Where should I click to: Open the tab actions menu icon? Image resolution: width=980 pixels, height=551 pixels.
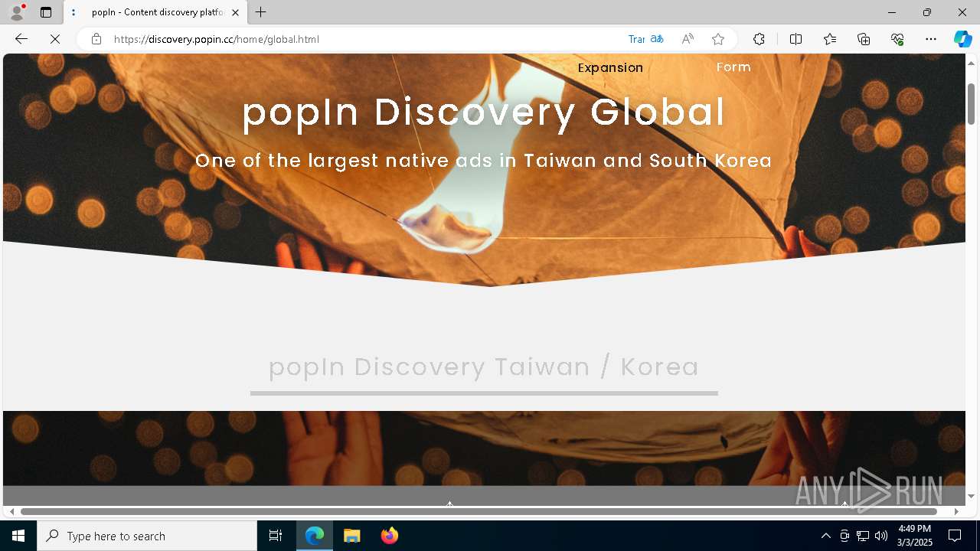(46, 12)
